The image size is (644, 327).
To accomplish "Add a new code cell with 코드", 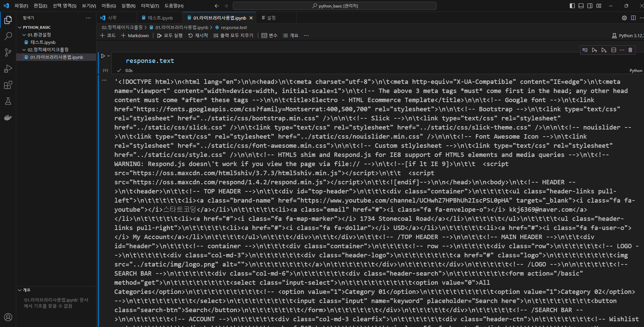I will [x=108, y=36].
